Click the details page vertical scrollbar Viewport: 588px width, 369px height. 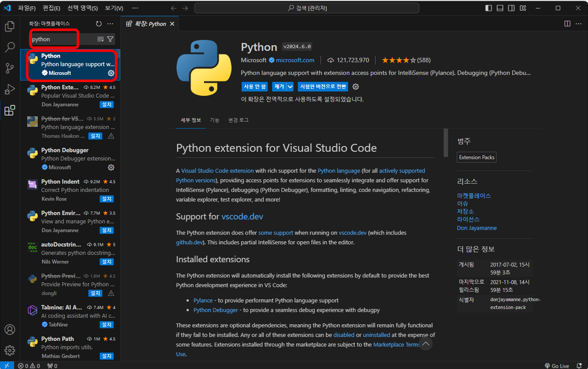(446, 142)
